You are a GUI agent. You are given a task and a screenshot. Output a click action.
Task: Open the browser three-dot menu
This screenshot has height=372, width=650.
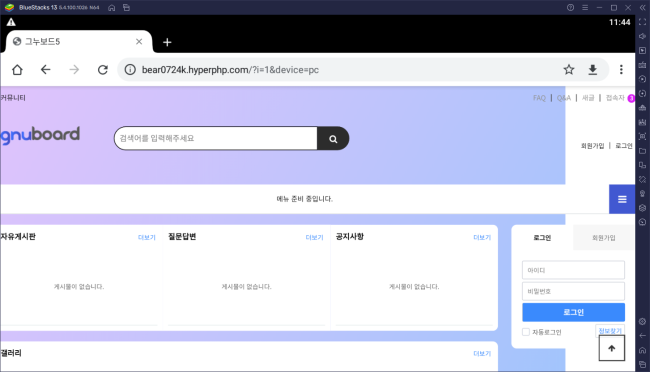click(621, 70)
